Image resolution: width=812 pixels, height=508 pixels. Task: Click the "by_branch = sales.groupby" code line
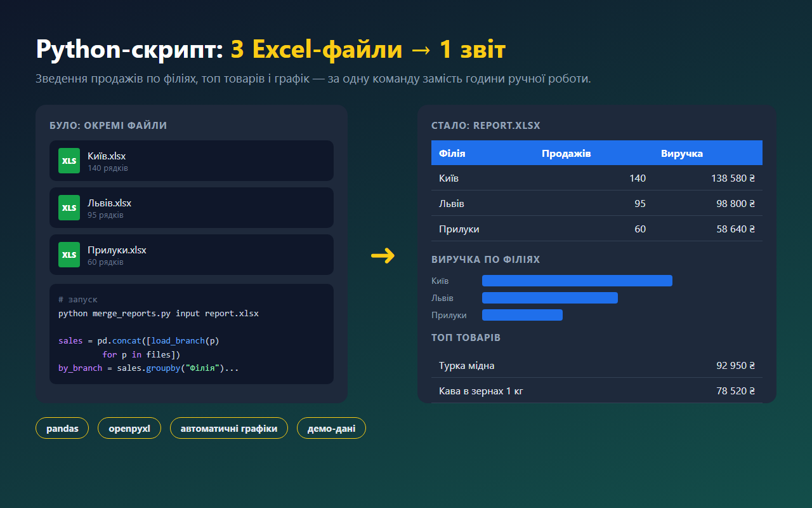[x=148, y=368]
